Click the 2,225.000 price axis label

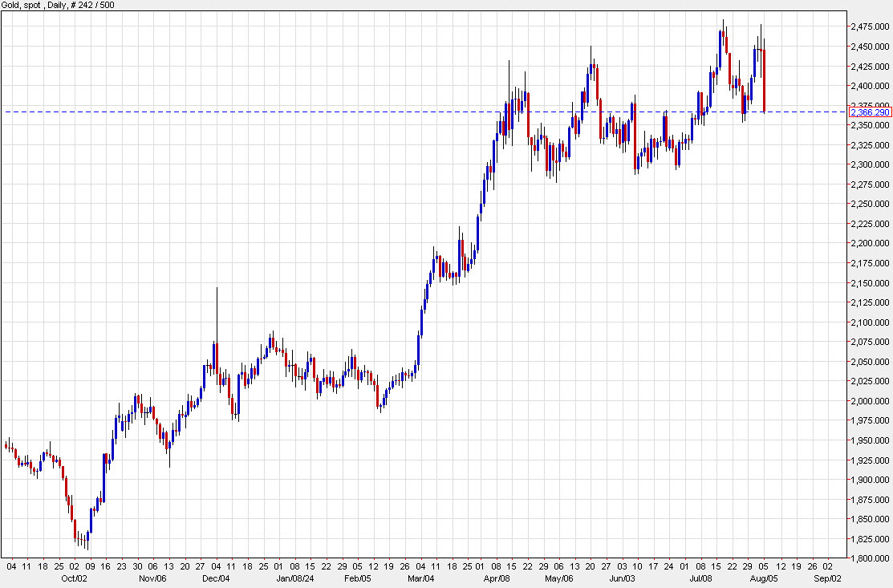tap(870, 224)
